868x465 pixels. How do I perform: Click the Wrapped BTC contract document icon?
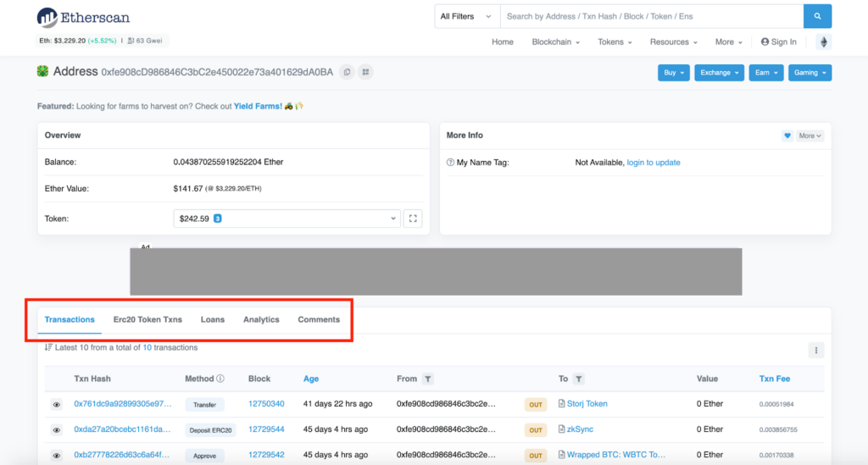click(x=561, y=455)
